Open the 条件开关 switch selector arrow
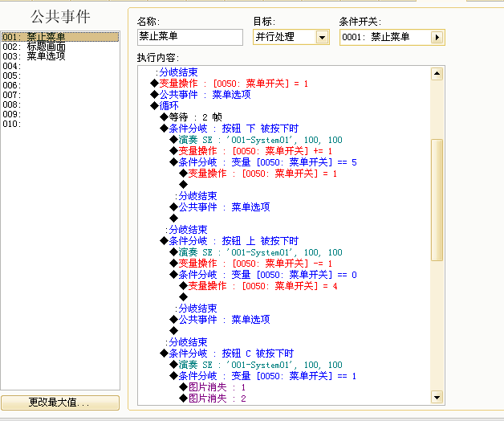504x421 pixels. pyautogui.click(x=437, y=37)
